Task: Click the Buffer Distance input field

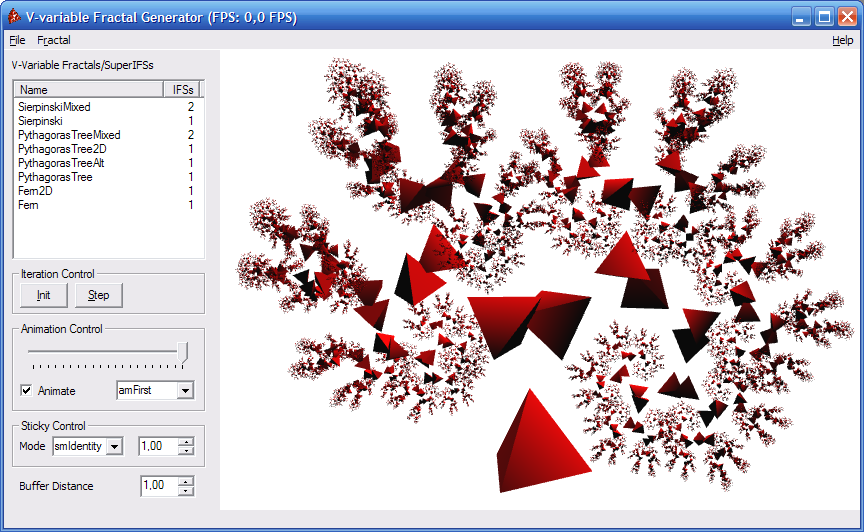Action: (x=158, y=486)
